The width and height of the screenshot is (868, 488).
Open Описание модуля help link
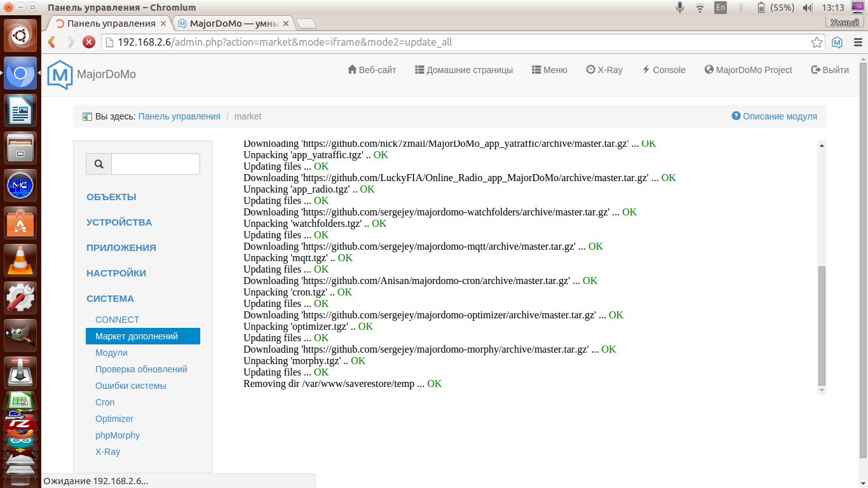[x=775, y=116]
